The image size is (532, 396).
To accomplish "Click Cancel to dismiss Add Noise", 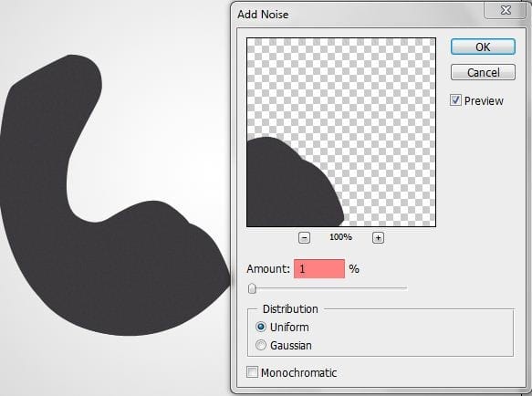I will tap(483, 72).
